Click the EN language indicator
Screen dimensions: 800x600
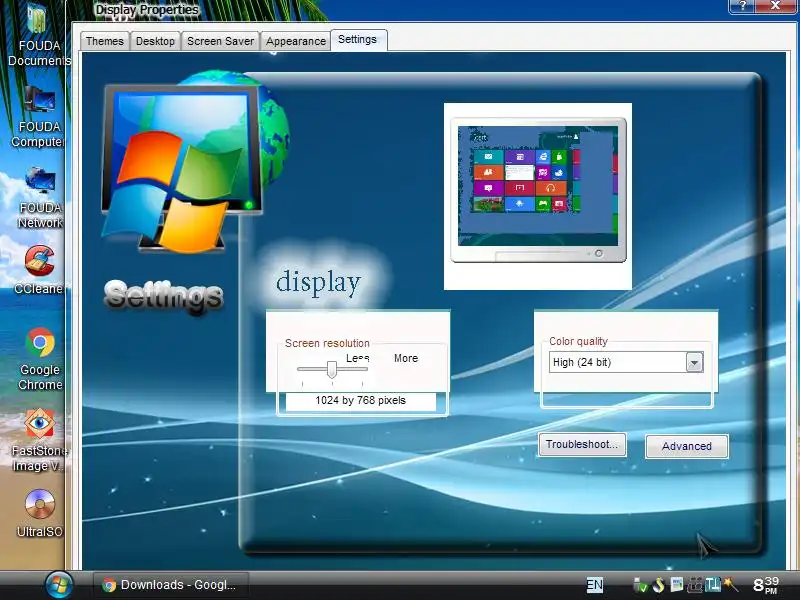point(594,585)
